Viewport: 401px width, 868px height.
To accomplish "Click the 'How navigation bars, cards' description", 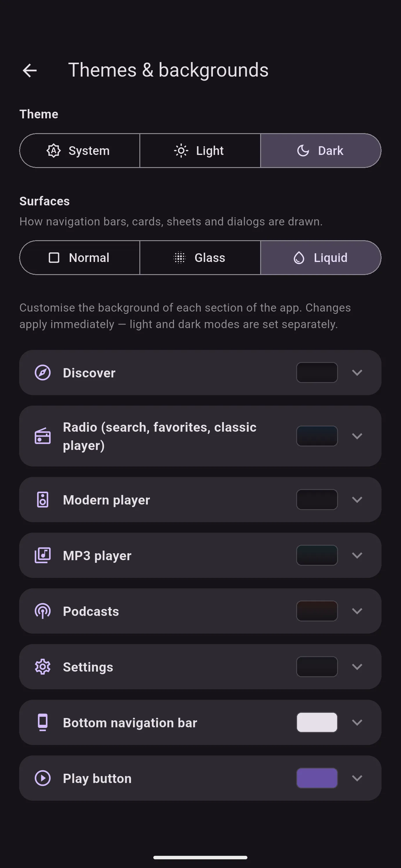I will coord(171,222).
